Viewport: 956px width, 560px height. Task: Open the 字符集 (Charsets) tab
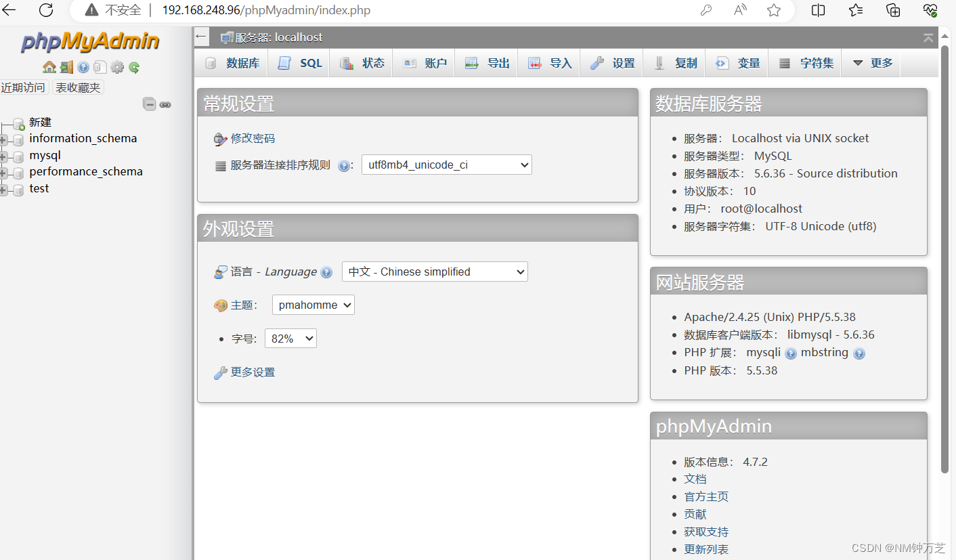click(x=805, y=63)
